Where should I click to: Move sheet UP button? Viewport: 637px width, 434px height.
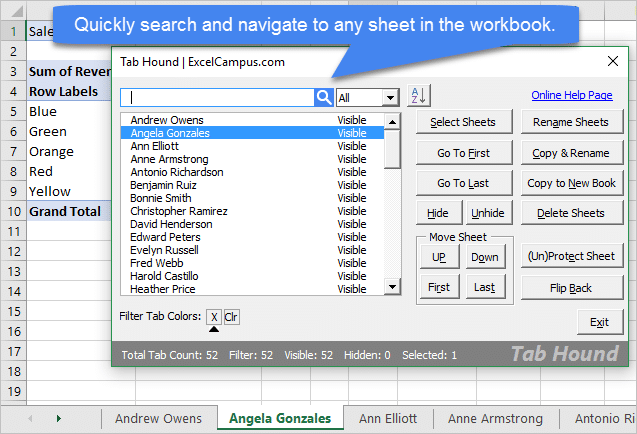click(x=438, y=257)
